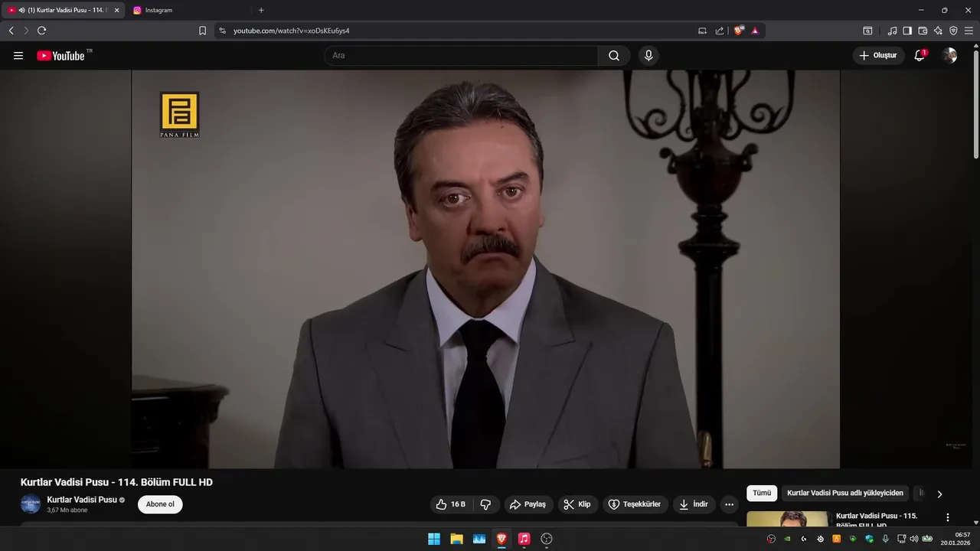Open Brave Shields lion icon
Viewport: 980px width, 551px height.
[739, 31]
